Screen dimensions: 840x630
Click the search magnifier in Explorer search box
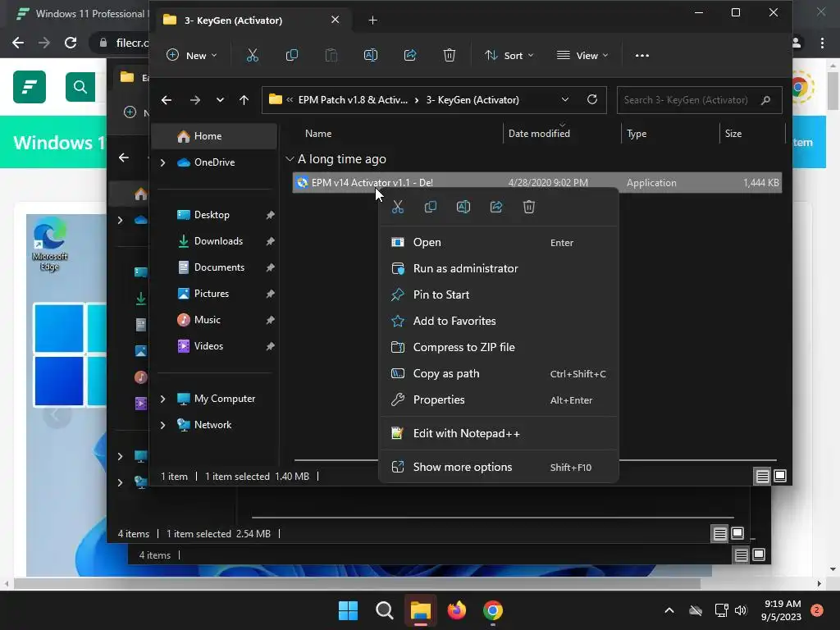pos(766,99)
